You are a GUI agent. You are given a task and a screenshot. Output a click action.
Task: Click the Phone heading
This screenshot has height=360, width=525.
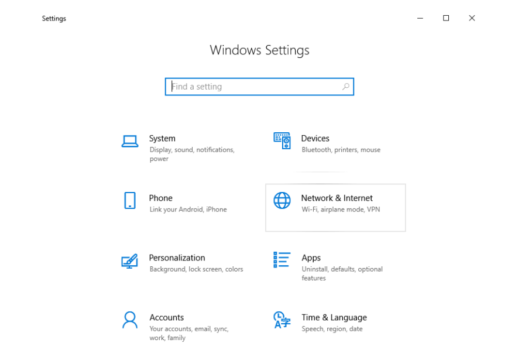[161, 198]
